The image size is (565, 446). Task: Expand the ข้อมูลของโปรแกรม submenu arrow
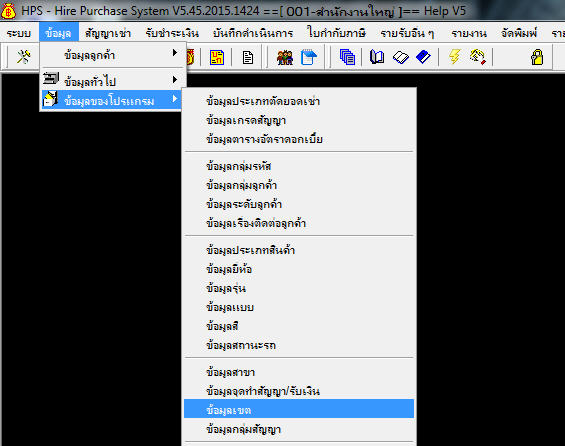tap(175, 99)
